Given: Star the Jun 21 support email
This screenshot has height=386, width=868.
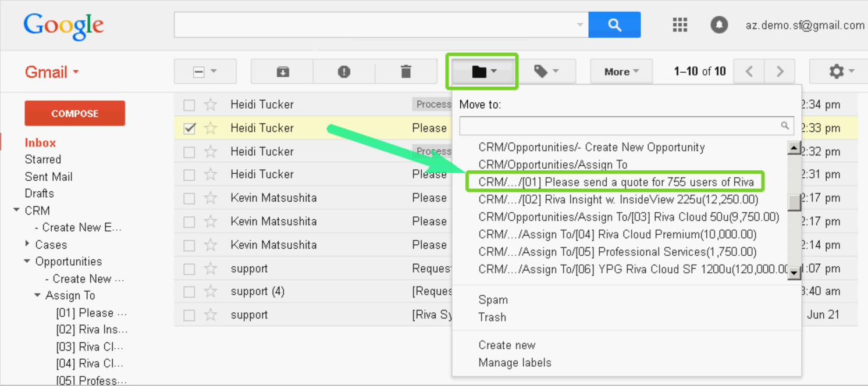Looking at the screenshot, I should (211, 315).
